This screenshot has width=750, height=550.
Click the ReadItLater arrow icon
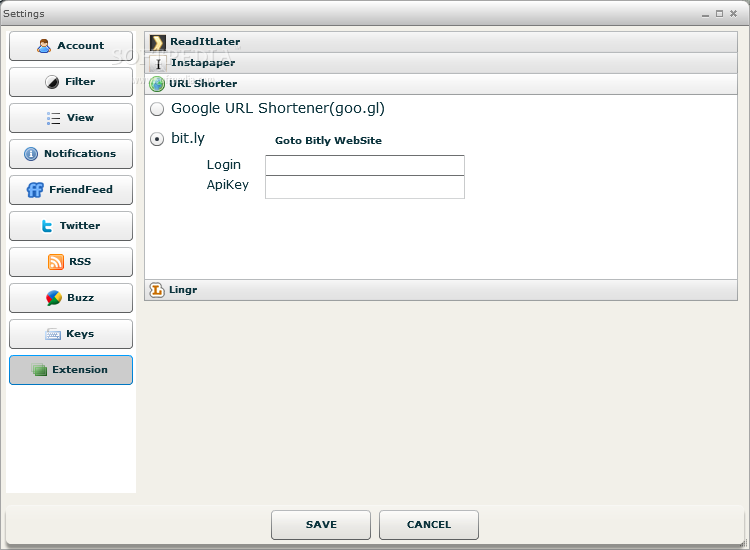click(x=158, y=43)
